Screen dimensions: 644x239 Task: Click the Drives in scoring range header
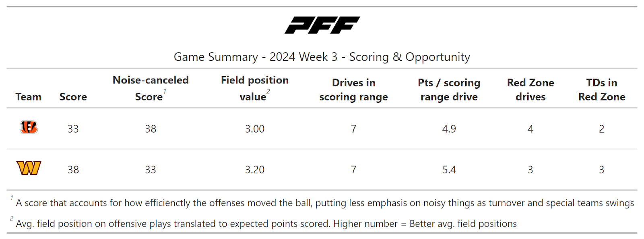(353, 89)
